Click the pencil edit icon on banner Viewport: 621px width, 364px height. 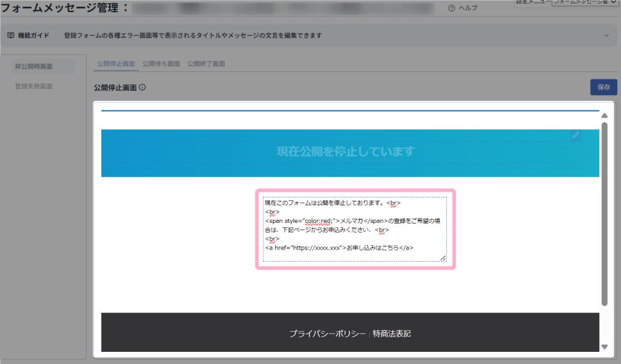(576, 135)
